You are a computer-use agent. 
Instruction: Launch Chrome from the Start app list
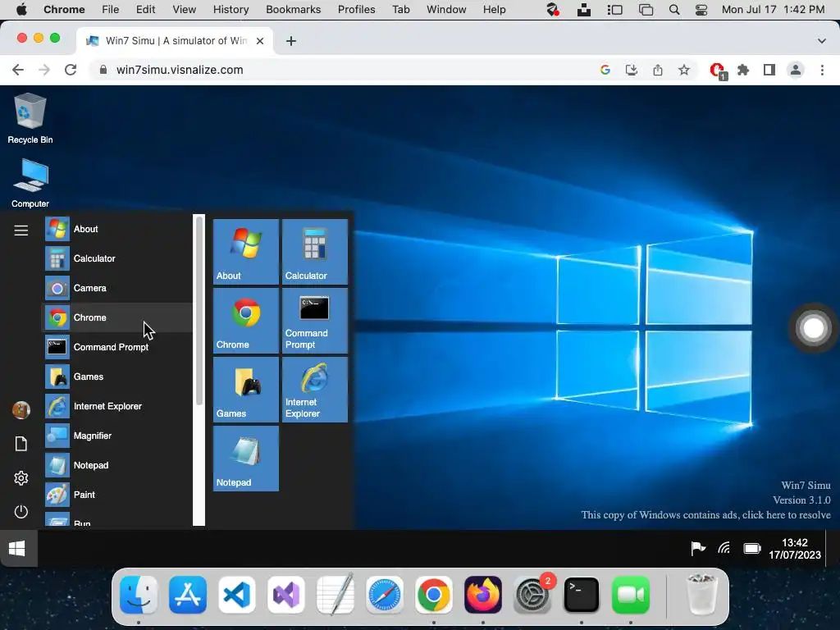coord(118,317)
